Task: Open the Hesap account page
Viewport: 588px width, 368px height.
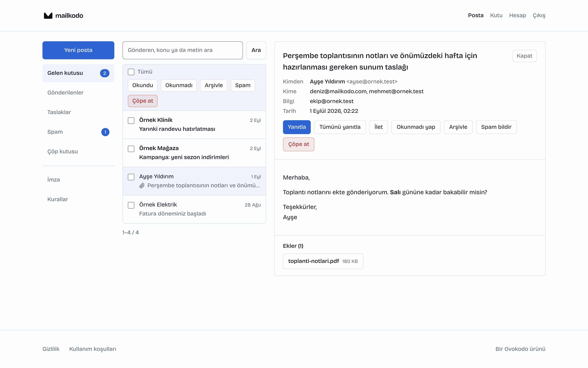Action: point(518,16)
